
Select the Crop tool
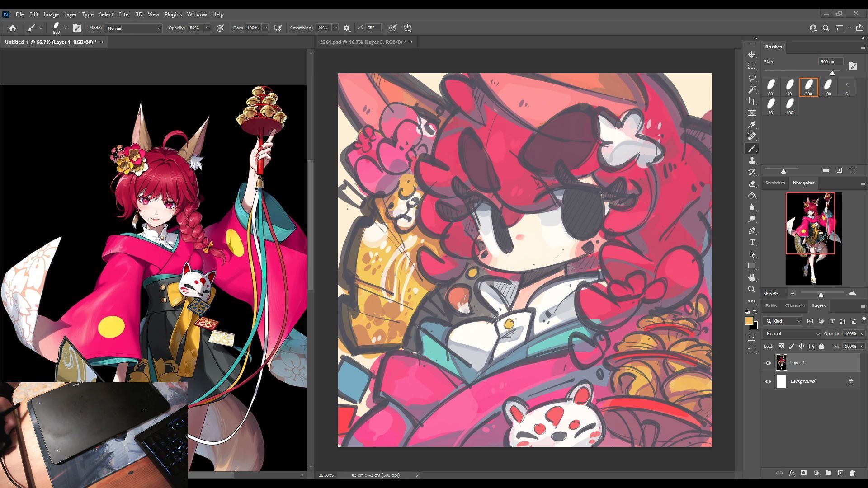tap(752, 101)
